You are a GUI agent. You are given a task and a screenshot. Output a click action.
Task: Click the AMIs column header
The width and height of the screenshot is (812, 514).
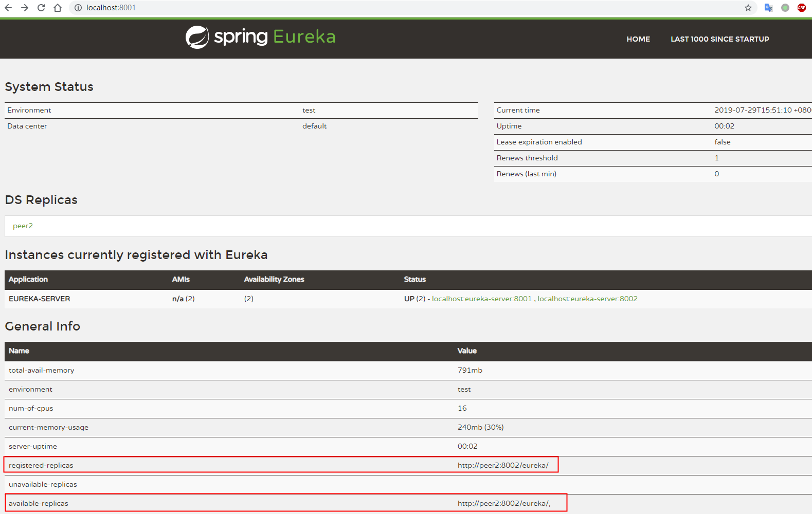[181, 279]
